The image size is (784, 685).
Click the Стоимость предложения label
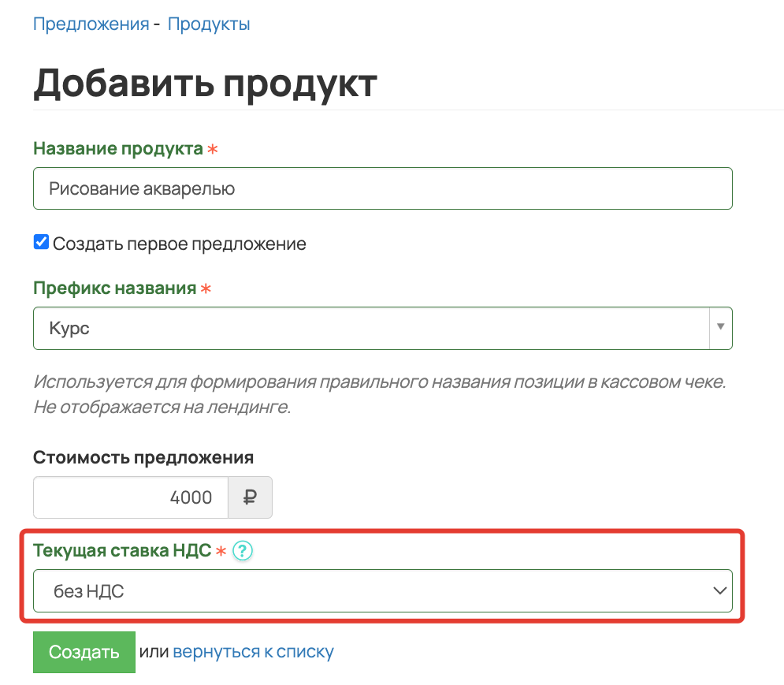[143, 457]
